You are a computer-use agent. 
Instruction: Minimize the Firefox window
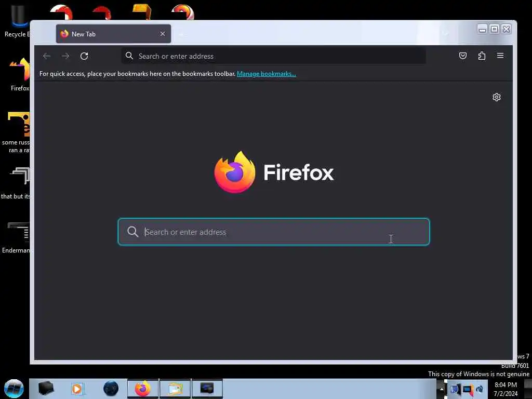[482, 30]
